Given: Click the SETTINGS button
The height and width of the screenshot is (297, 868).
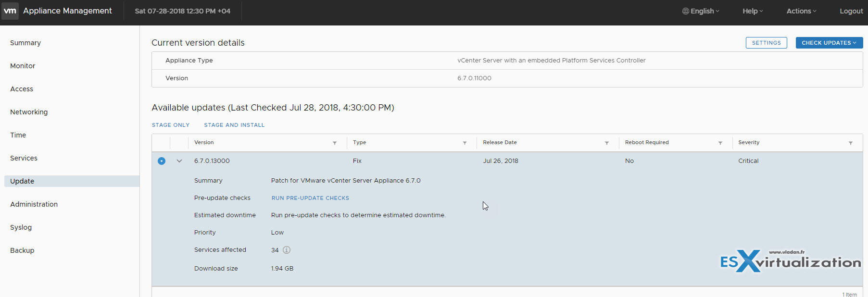Looking at the screenshot, I should [x=767, y=43].
